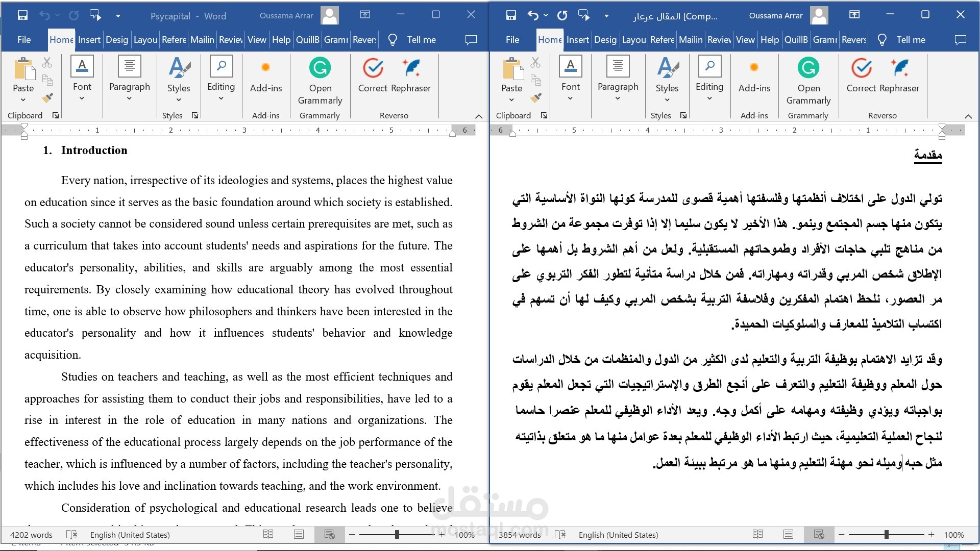
Task: Collapse the ribbon in right window
Action: [x=968, y=116]
